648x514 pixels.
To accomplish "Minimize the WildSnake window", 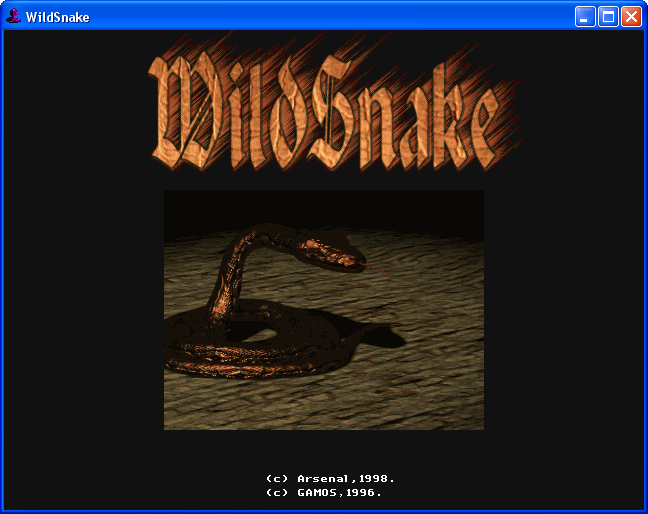I will (x=585, y=17).
